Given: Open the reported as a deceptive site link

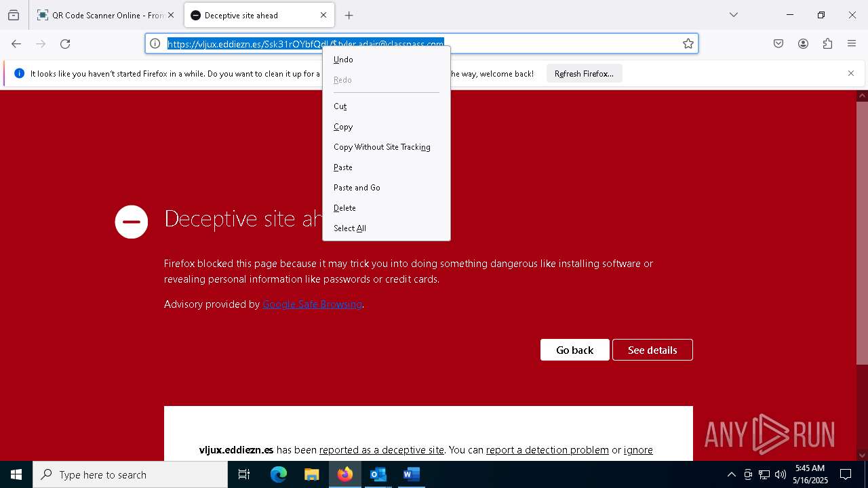Looking at the screenshot, I should [382, 449].
